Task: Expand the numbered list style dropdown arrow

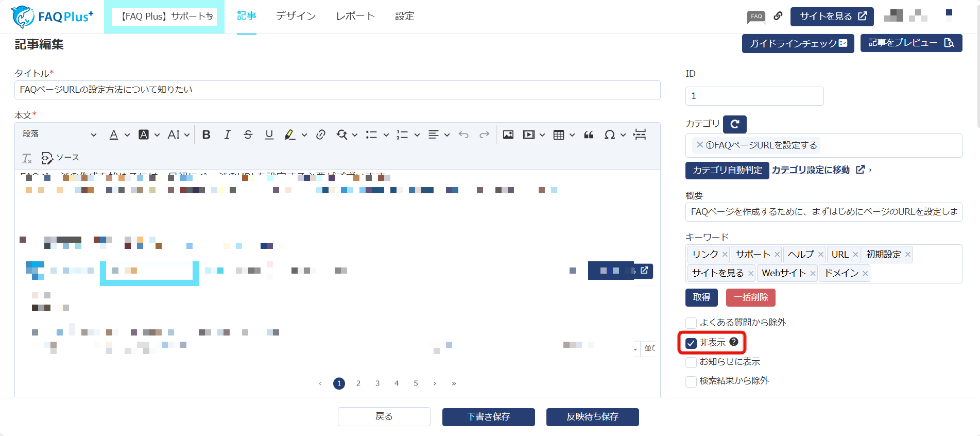Action: click(x=417, y=135)
